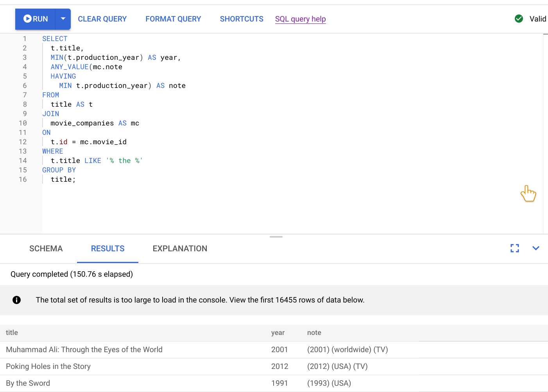Open the EXPLANATION tab
Image resolution: width=548 pixels, height=392 pixels.
[x=180, y=249]
